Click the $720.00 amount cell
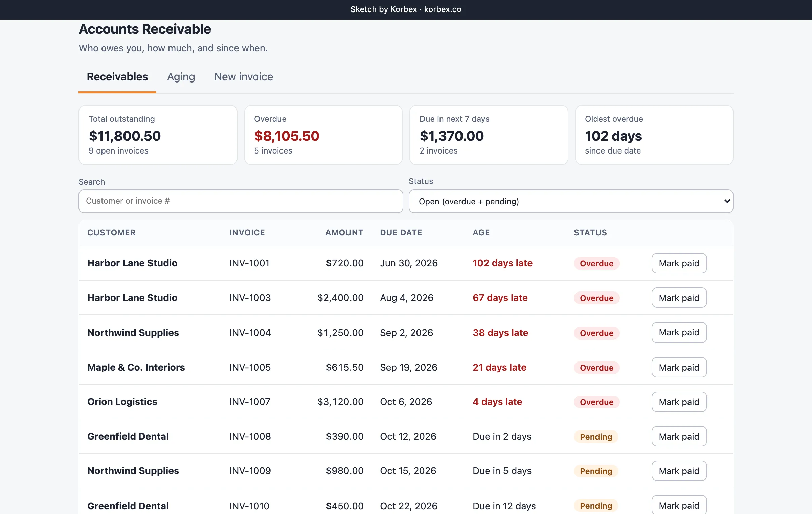 click(345, 263)
